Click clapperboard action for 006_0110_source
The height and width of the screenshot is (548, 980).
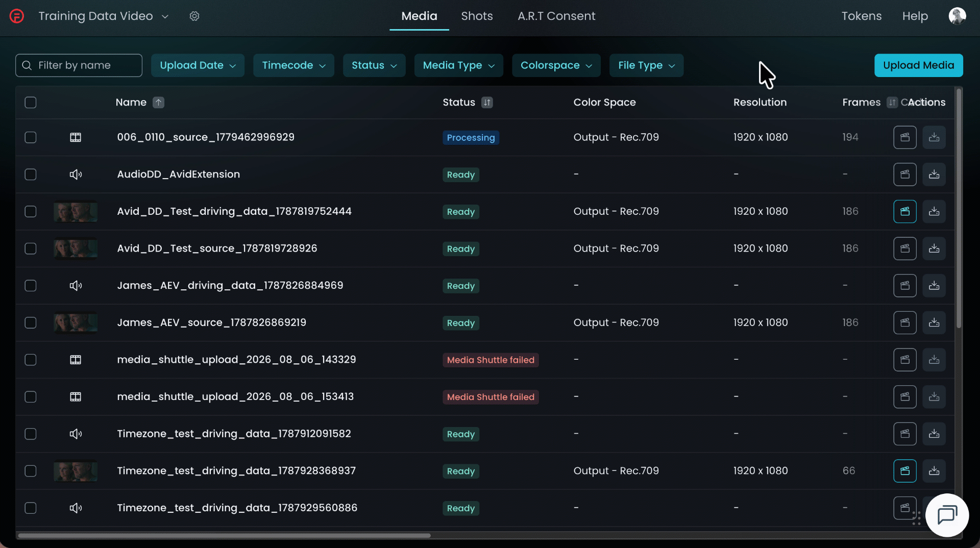point(905,137)
